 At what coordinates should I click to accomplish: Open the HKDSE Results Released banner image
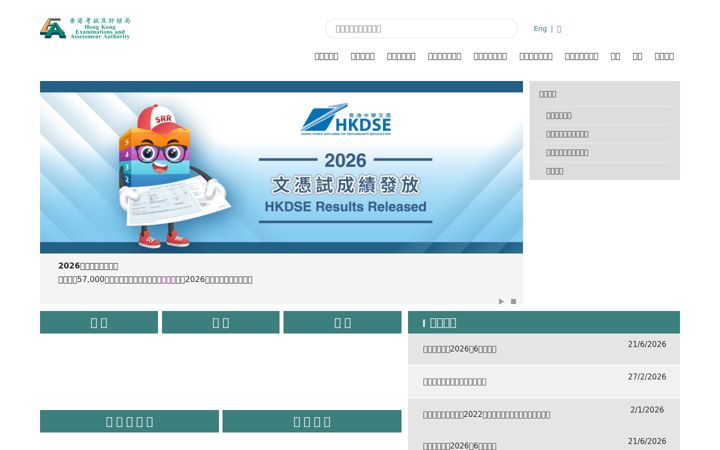coord(281,167)
